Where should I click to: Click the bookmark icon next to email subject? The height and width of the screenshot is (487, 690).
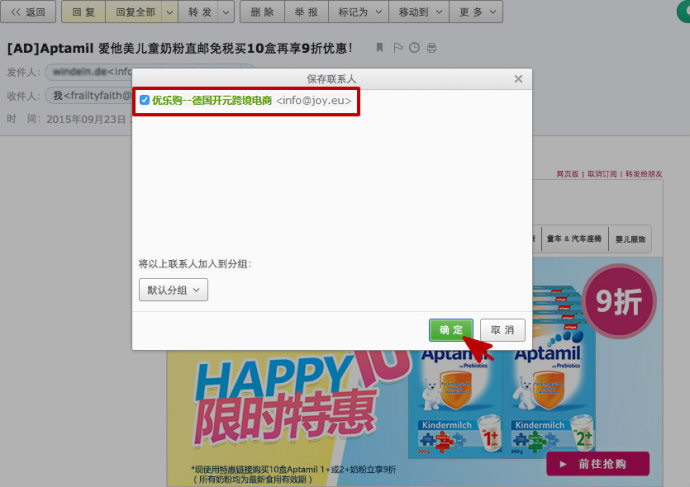pyautogui.click(x=379, y=48)
